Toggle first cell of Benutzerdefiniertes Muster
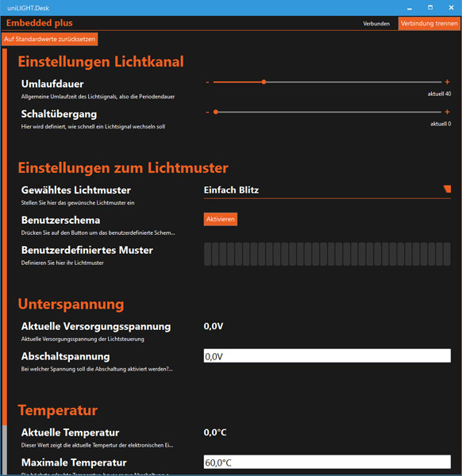 207,254
